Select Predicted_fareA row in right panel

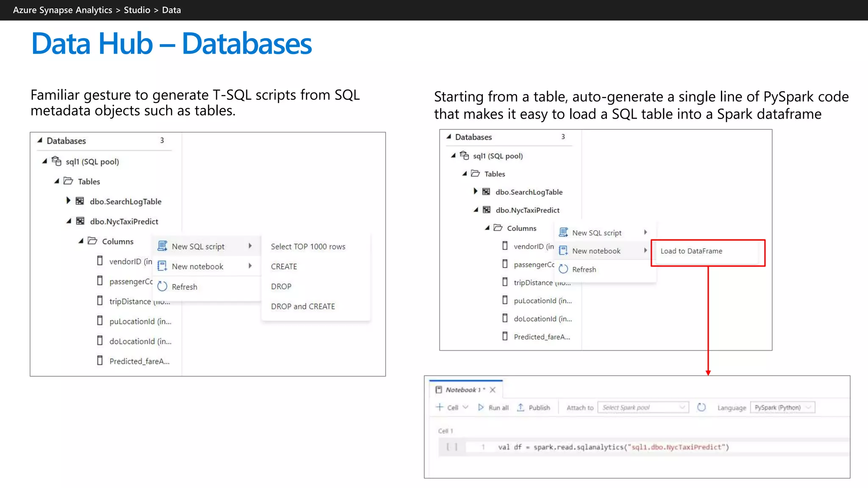(x=537, y=336)
